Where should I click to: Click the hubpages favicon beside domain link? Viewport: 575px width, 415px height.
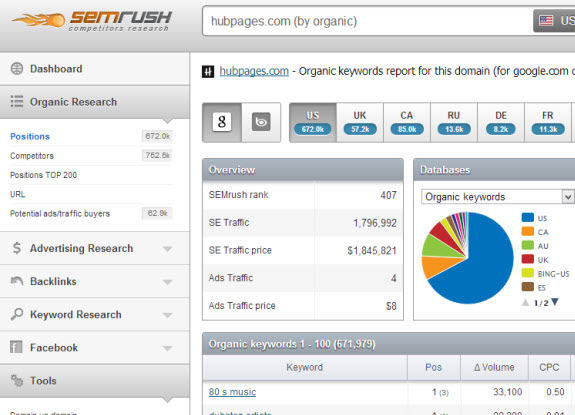[208, 71]
